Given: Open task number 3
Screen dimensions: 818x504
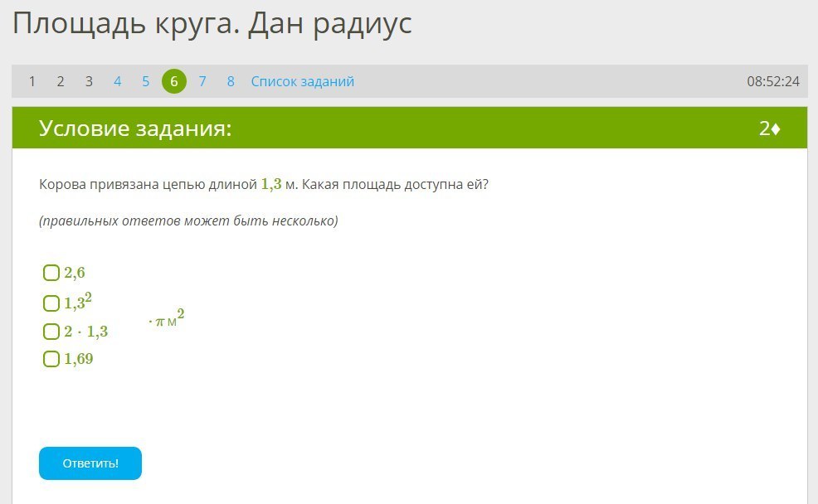Looking at the screenshot, I should tap(89, 81).
